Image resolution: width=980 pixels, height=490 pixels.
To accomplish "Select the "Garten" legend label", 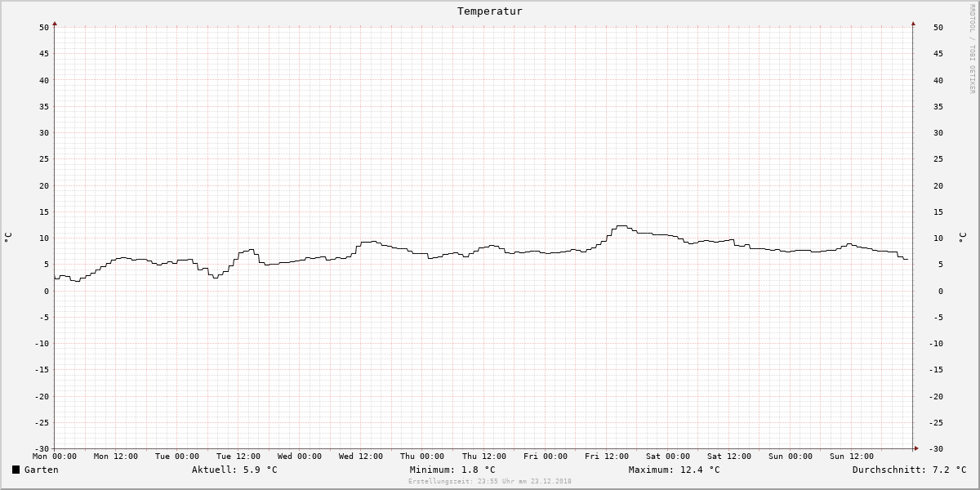I will pos(41,470).
